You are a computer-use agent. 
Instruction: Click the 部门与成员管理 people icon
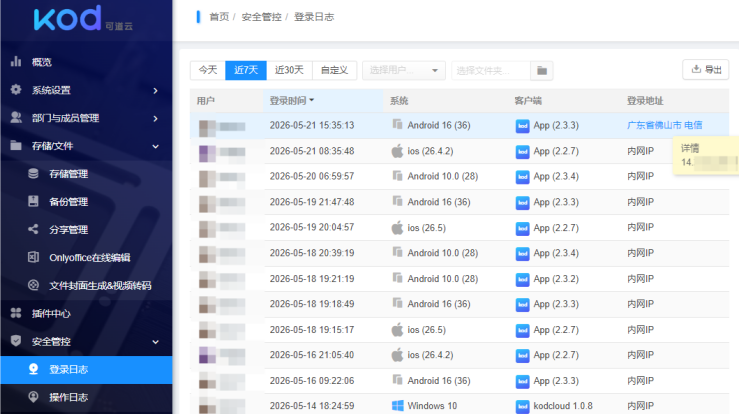coord(16,117)
